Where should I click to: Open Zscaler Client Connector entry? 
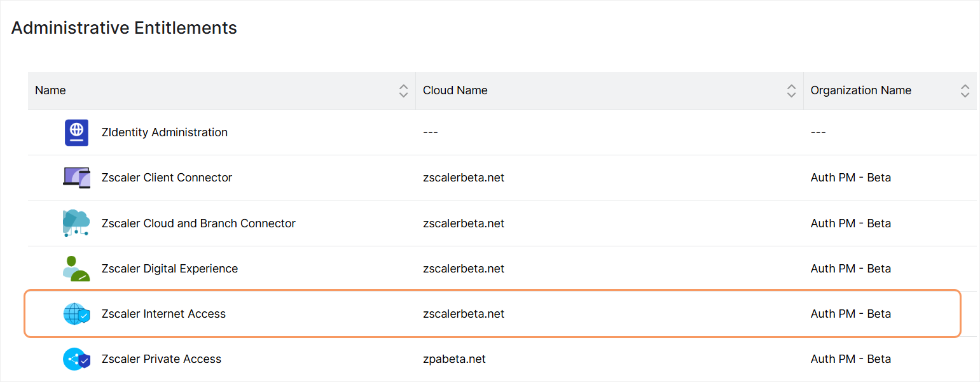point(167,178)
